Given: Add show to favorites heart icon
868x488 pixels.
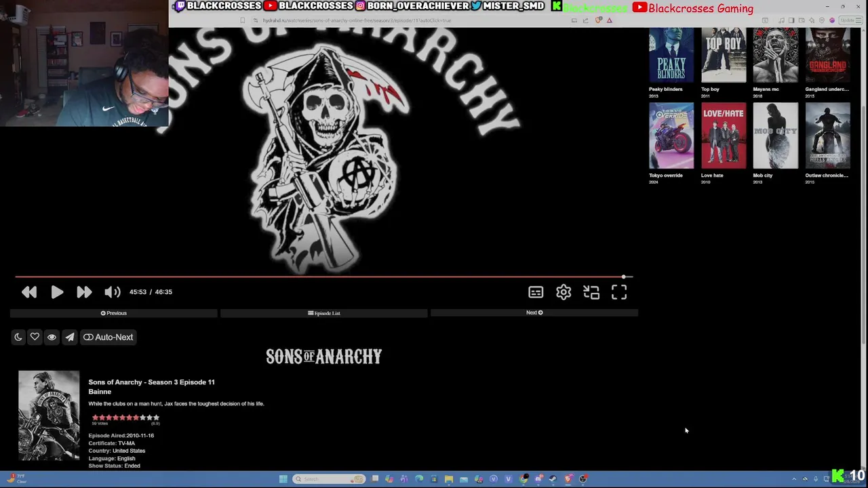Looking at the screenshot, I should tap(35, 337).
